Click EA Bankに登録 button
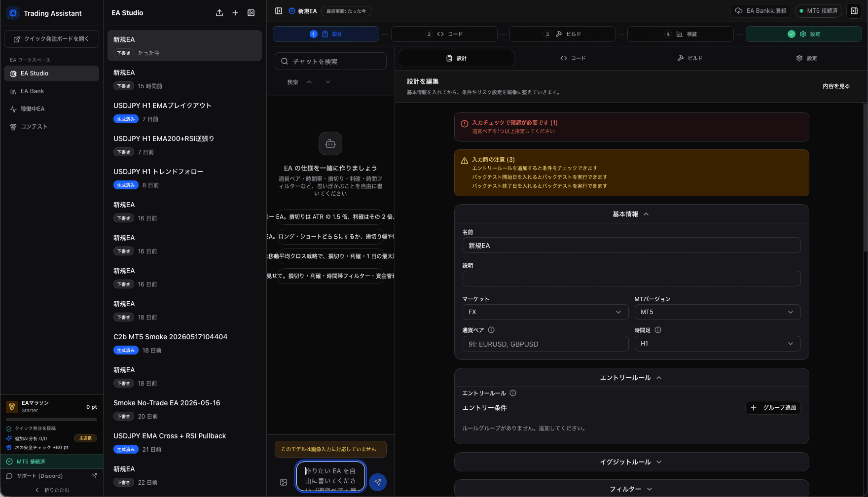 coord(761,11)
